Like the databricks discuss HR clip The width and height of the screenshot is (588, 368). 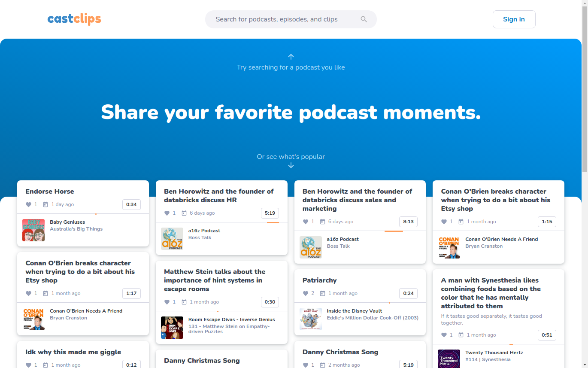(x=167, y=213)
